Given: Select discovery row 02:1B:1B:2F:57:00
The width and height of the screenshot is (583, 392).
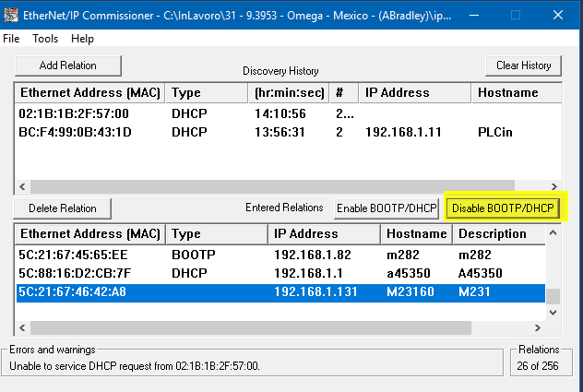Looking at the screenshot, I should point(286,113).
